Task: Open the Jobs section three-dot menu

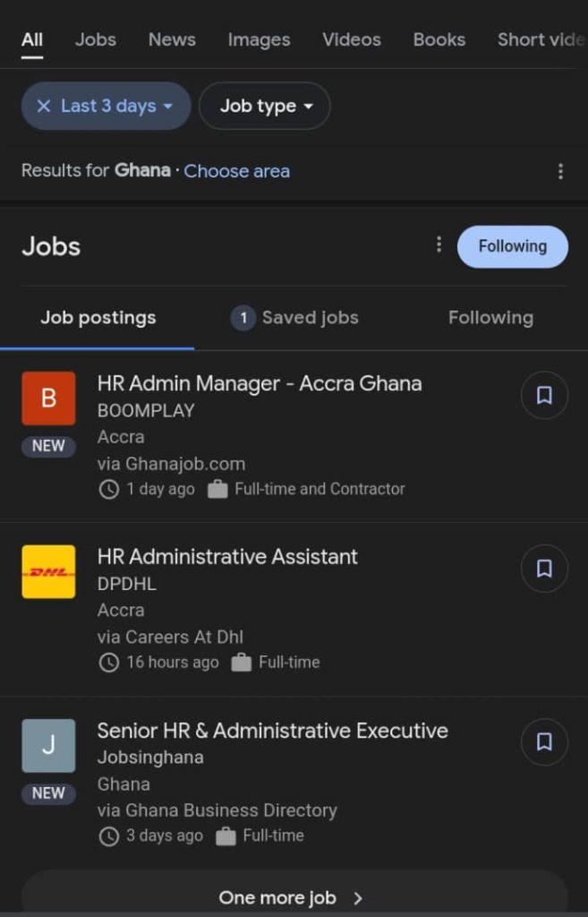Action: click(x=439, y=244)
